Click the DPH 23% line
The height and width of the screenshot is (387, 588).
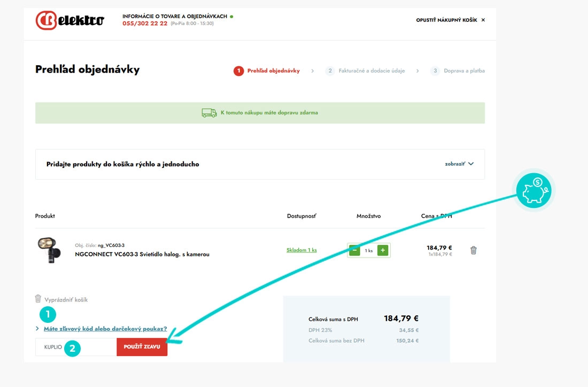363,330
